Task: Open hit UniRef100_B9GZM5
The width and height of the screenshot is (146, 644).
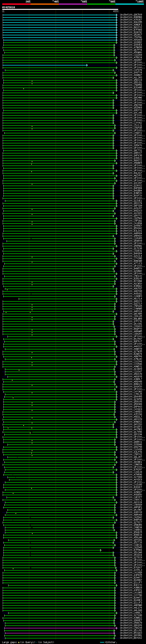Action: click(131, 22)
